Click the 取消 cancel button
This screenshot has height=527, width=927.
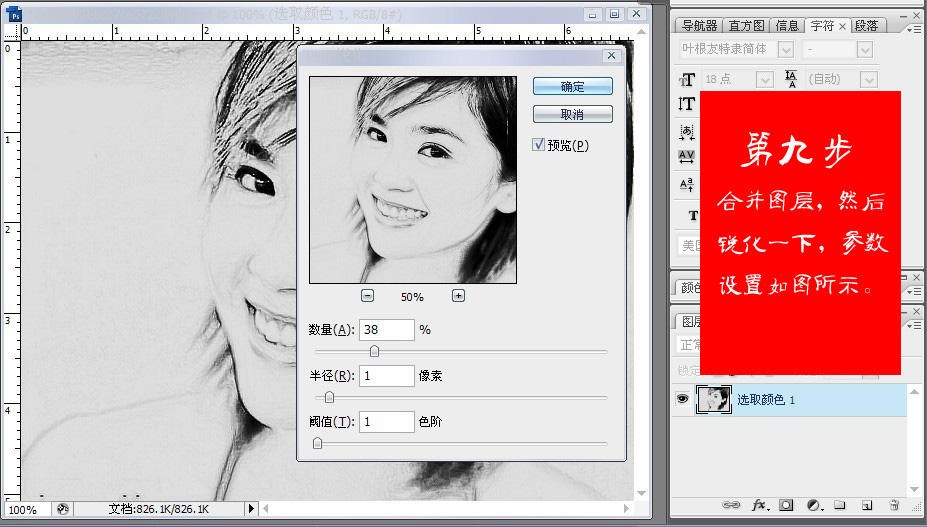point(572,114)
